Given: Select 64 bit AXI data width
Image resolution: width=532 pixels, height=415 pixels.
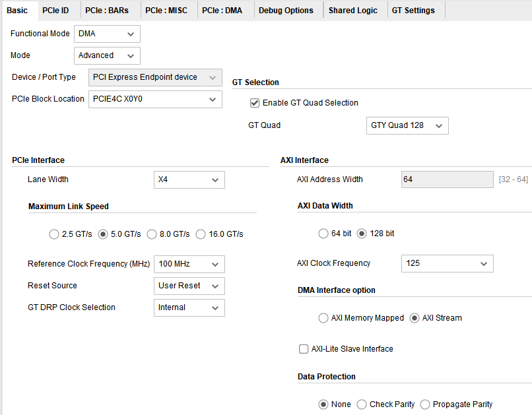Looking at the screenshot, I should 323,233.
